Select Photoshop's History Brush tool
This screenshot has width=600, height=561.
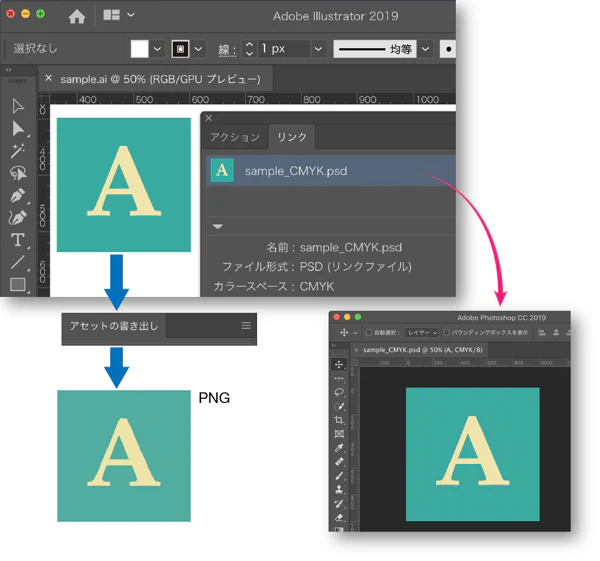coord(339,503)
